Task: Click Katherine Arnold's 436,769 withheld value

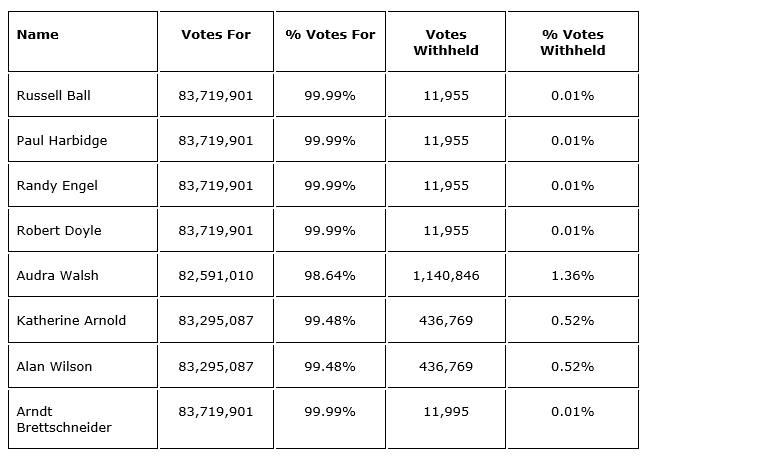Action: 446,321
